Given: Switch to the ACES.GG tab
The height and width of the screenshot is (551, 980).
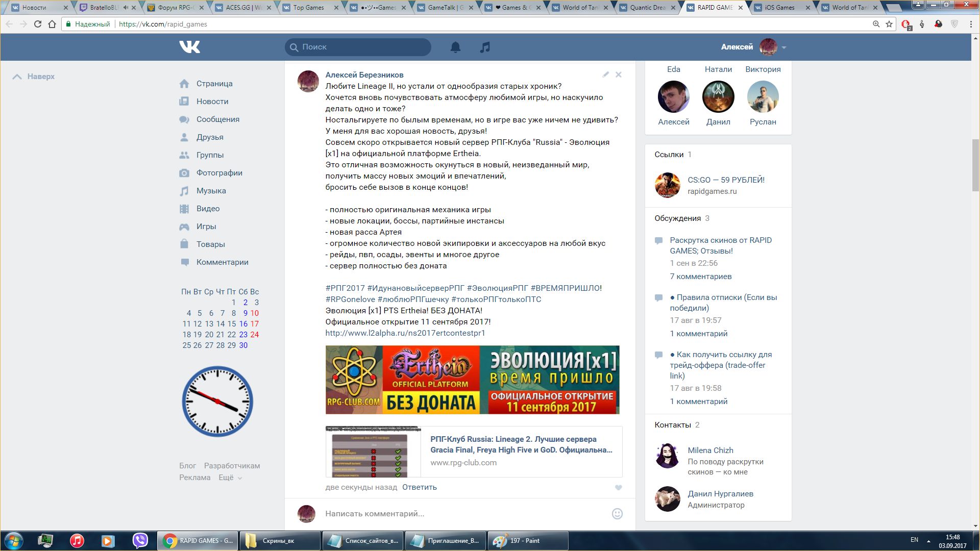Looking at the screenshot, I should [x=244, y=8].
